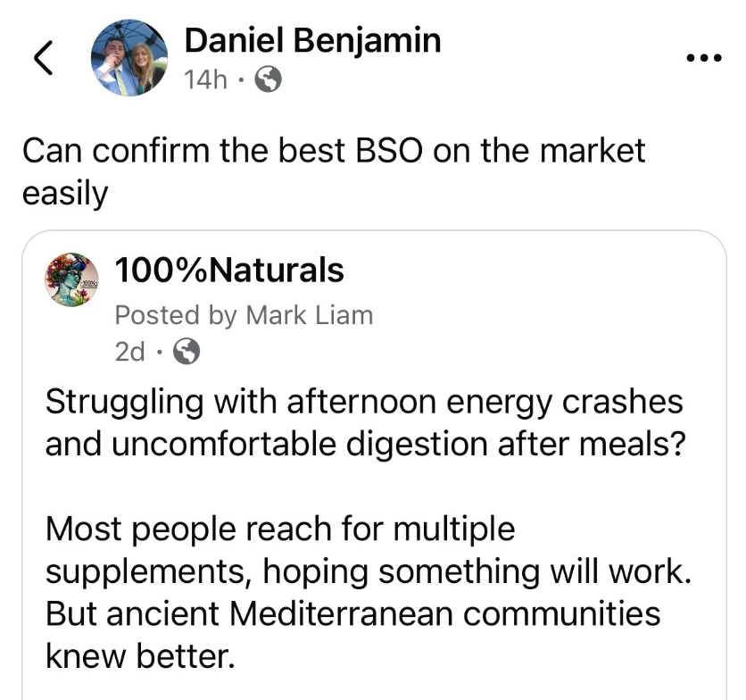746x700 pixels.
Task: Open the three-dot post options menu
Action: (x=702, y=58)
